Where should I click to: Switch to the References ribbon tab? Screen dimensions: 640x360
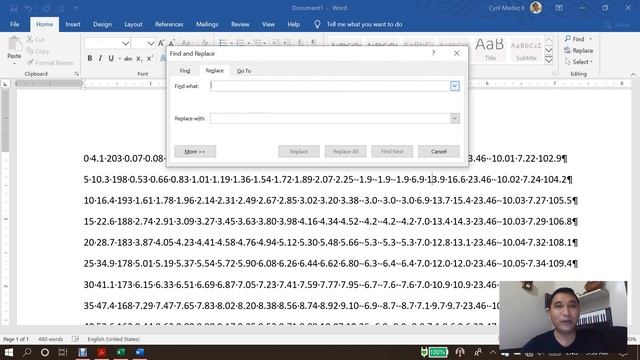click(169, 24)
